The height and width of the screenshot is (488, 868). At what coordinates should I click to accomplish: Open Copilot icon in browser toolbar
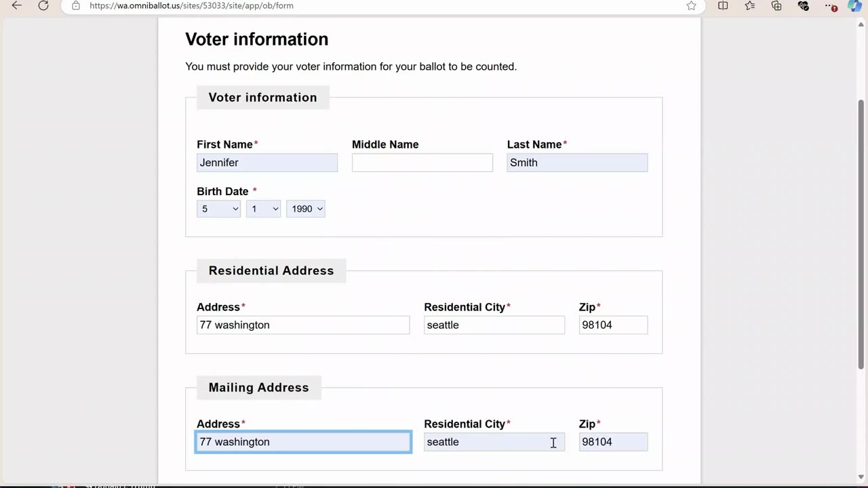(x=855, y=5)
